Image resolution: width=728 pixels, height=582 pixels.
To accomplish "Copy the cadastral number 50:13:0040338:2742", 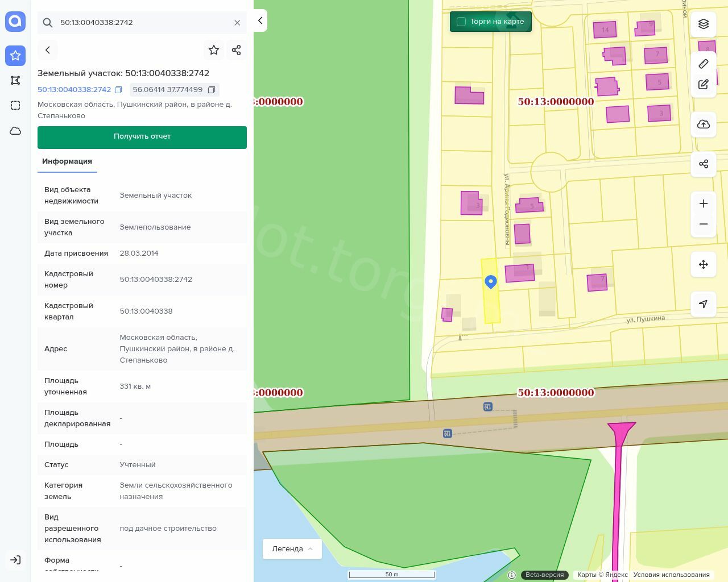I will pos(118,90).
